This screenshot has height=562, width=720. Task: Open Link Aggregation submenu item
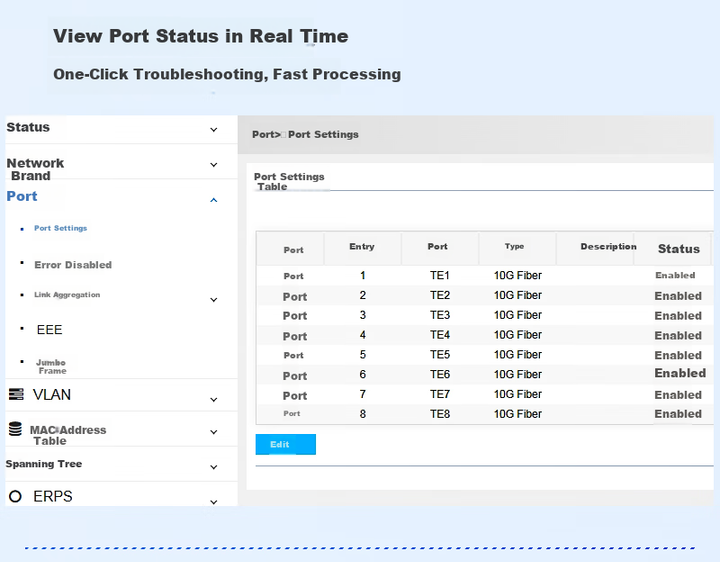pos(67,295)
